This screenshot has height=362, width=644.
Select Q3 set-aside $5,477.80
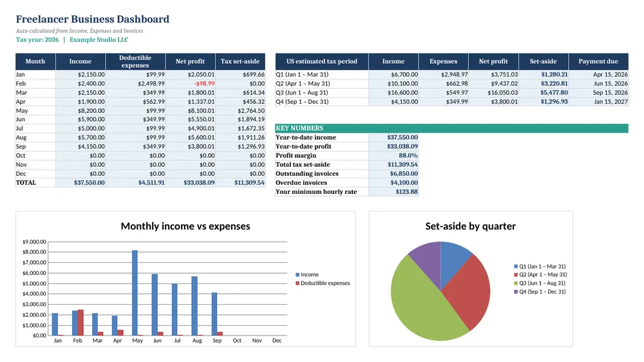544,93
